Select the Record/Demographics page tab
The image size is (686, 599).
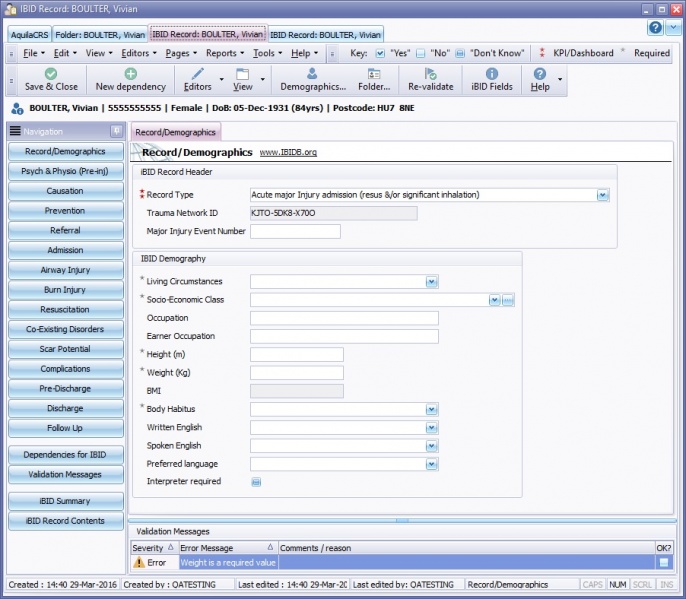(175, 132)
